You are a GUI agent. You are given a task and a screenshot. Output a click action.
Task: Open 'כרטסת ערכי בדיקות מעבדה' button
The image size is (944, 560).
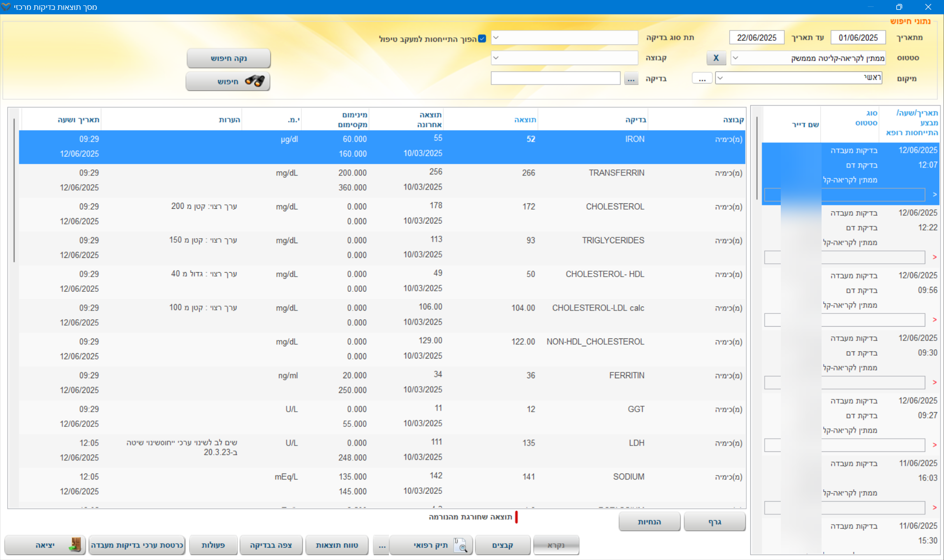point(137,545)
